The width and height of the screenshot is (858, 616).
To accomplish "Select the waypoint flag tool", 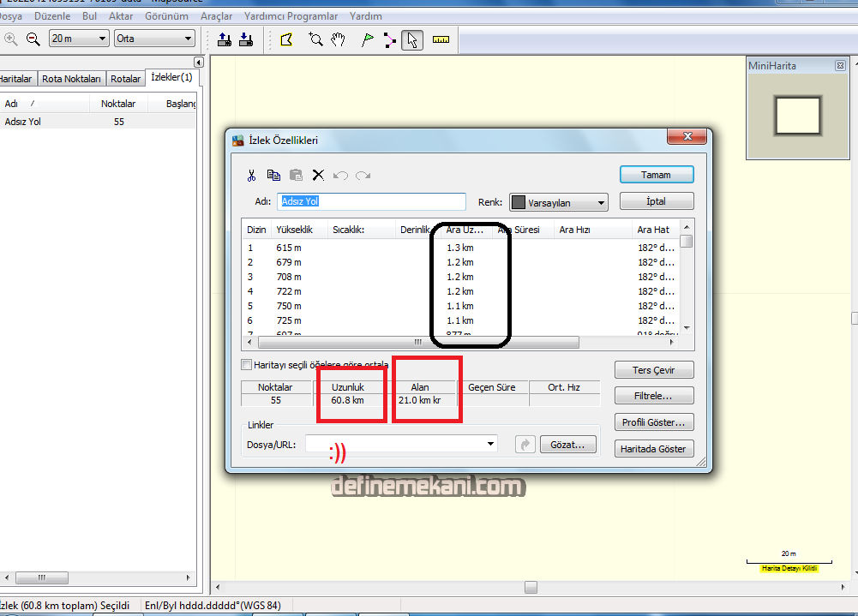I will pyautogui.click(x=367, y=39).
